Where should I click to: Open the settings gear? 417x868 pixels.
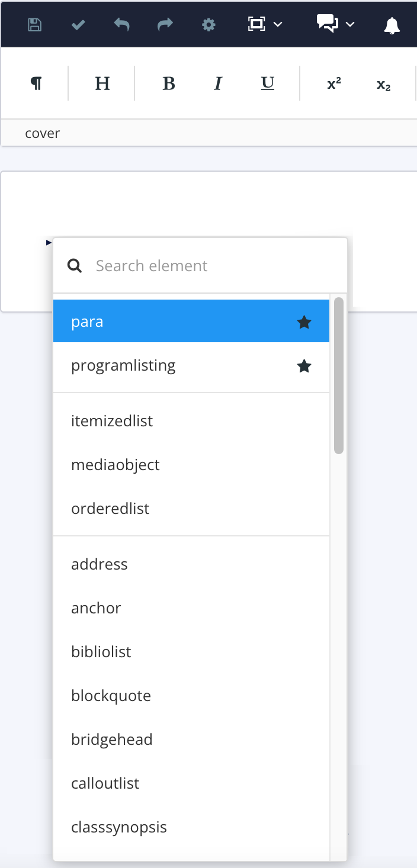[208, 24]
